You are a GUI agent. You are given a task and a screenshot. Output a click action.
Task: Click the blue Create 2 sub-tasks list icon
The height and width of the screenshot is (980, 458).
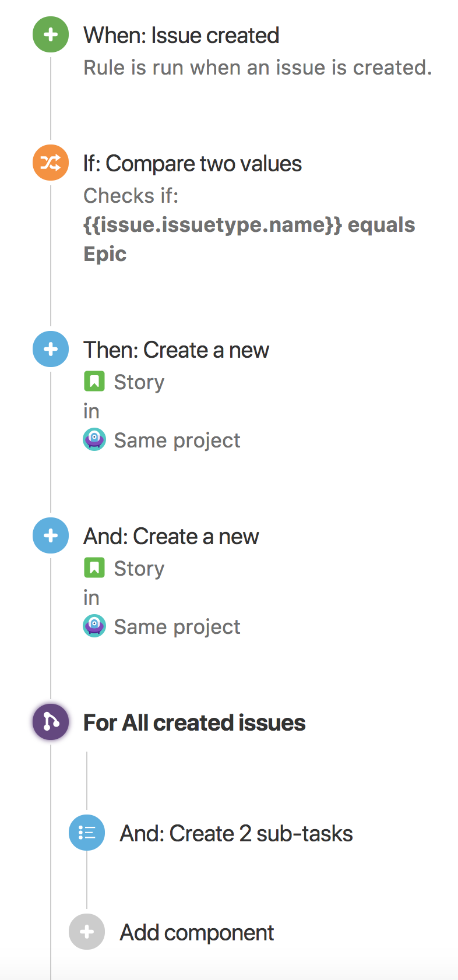point(87,833)
